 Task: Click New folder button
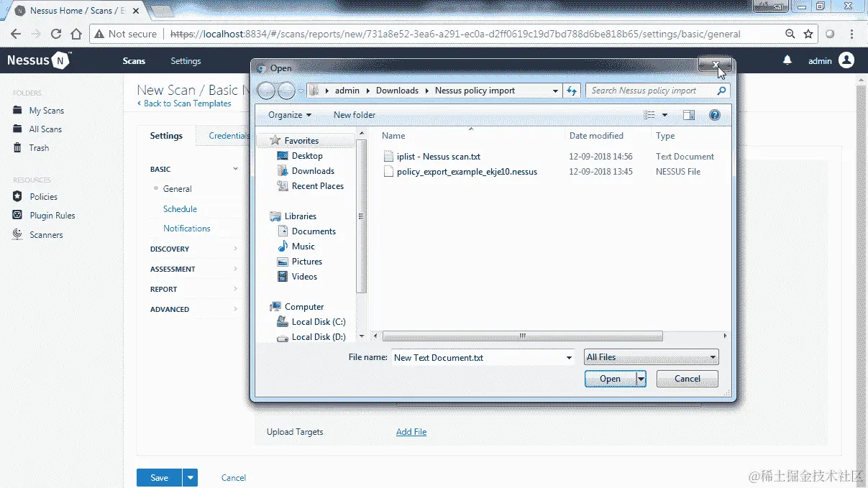355,115
